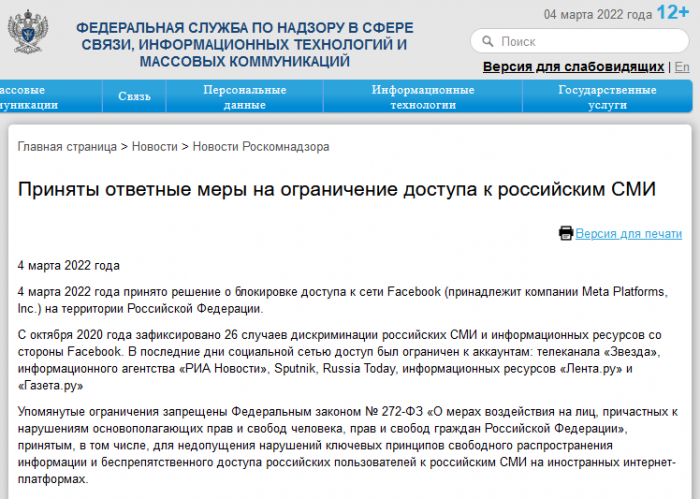Click the 12+ age rating badge
700x499 pixels.
click(673, 12)
